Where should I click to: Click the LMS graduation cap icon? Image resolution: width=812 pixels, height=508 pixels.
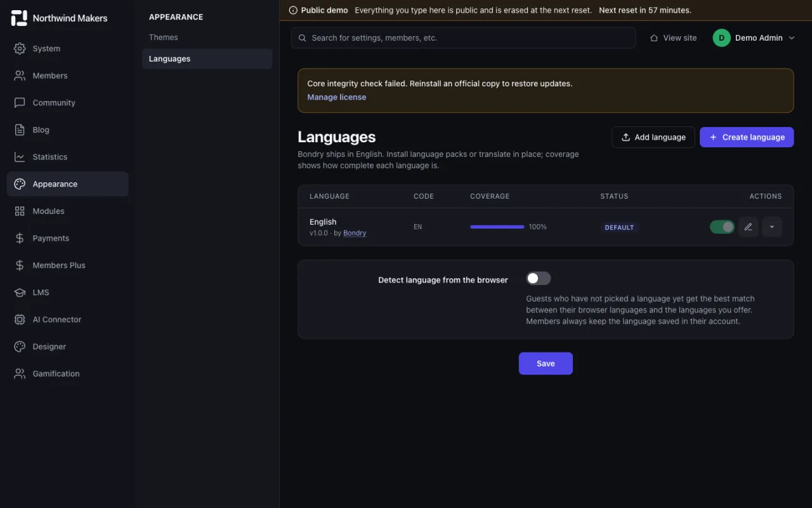click(20, 292)
